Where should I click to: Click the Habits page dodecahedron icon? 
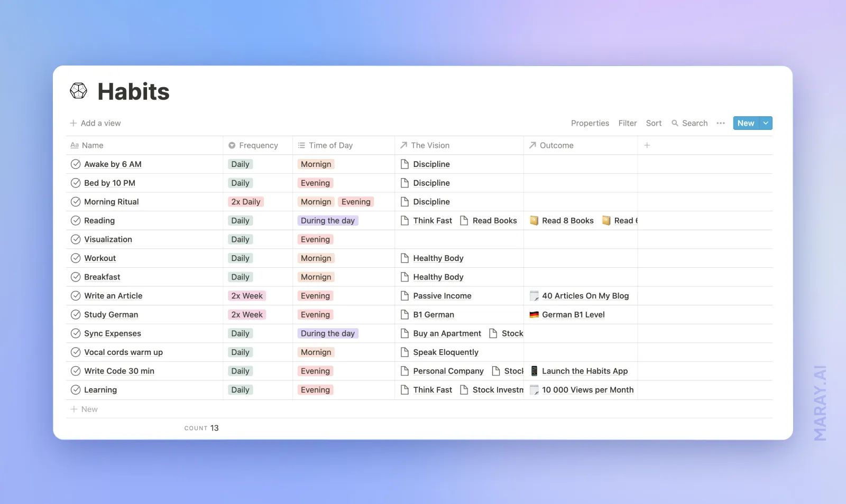[x=78, y=90]
